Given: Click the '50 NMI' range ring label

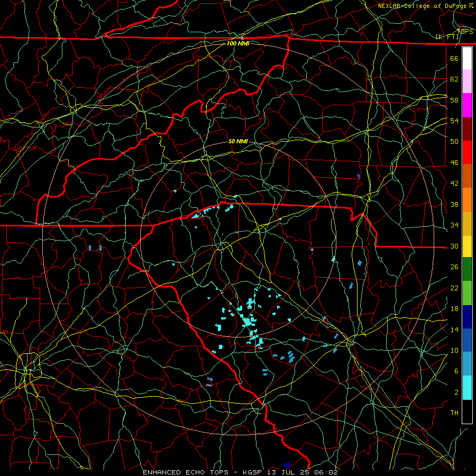Looking at the screenshot, I should pos(238,141).
